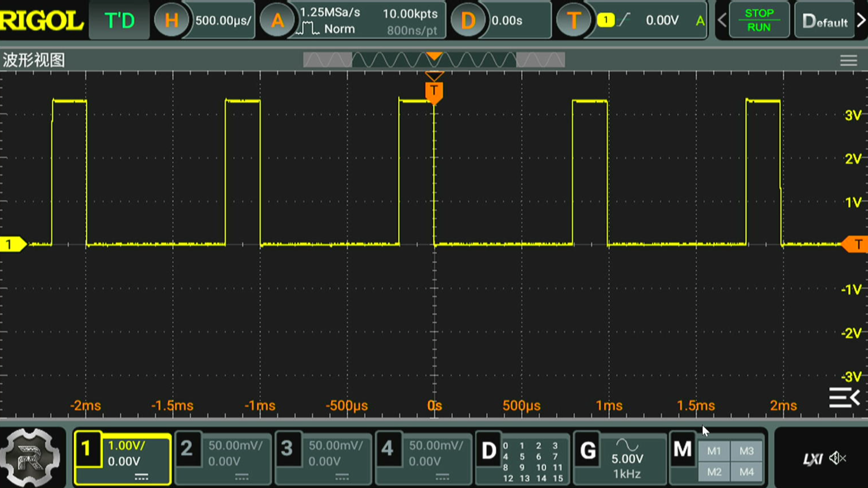Toggle channel 4 number badge

pos(388,449)
